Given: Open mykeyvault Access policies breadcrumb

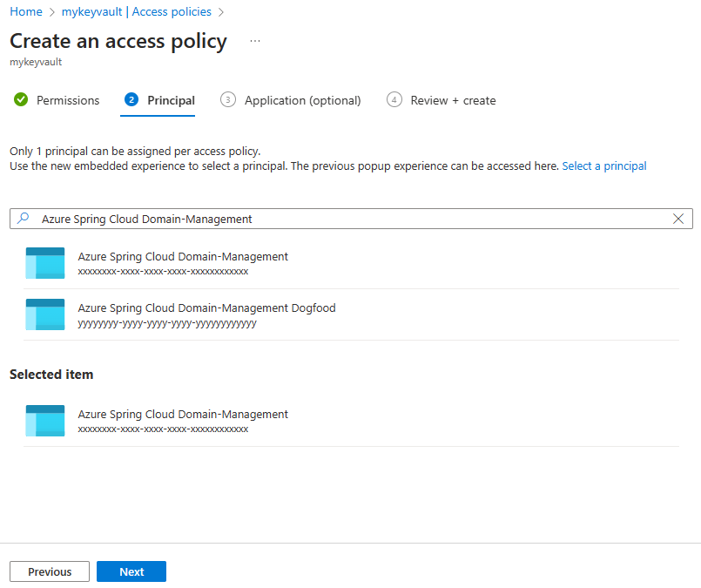Looking at the screenshot, I should pyautogui.click(x=137, y=11).
